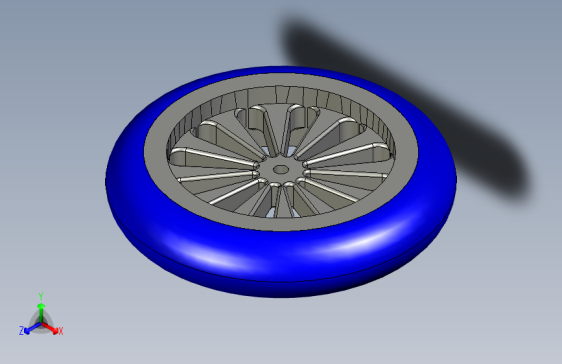The width and height of the screenshot is (562, 364).
Task: Click the orientation triad's blue Z axis
Action: pos(32,328)
